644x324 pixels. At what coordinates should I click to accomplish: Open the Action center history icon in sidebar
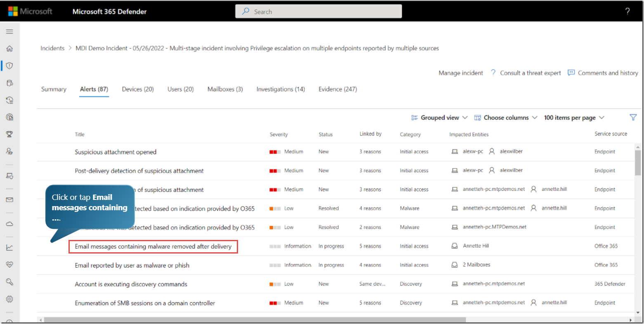coord(9,100)
